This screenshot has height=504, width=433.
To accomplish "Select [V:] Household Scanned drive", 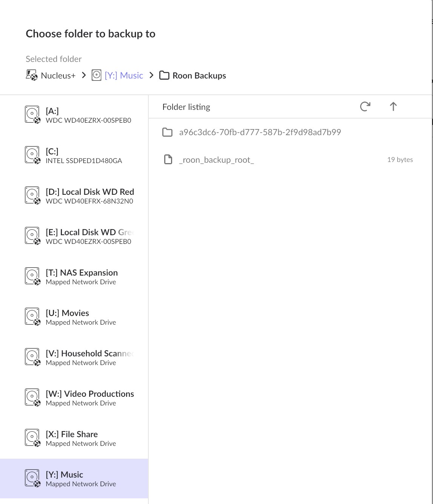I will click(x=89, y=357).
